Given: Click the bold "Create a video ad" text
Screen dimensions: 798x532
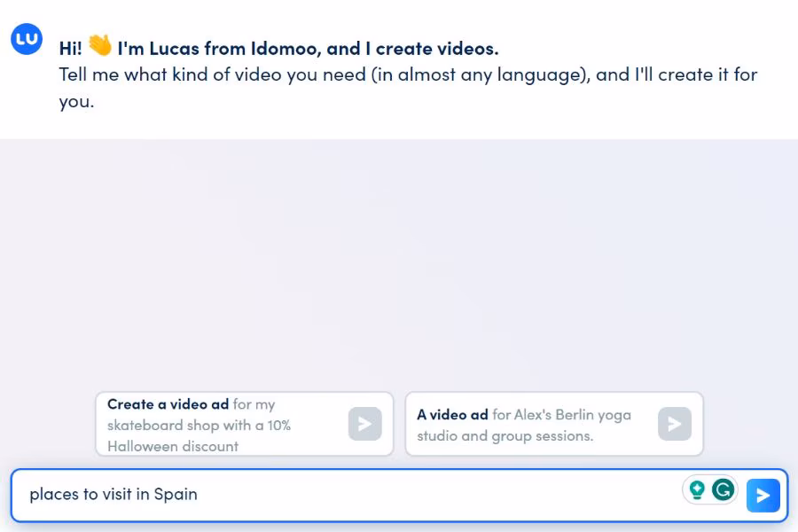Looking at the screenshot, I should [x=168, y=404].
